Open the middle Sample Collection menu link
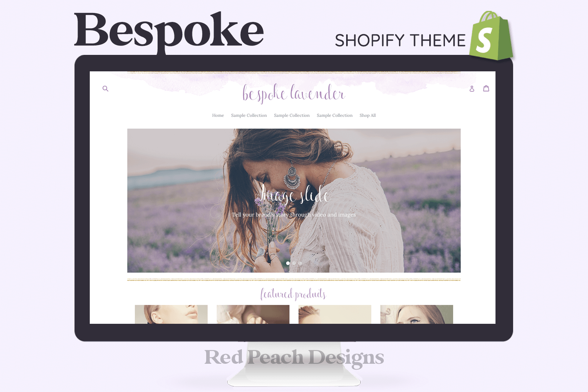Image resolution: width=588 pixels, height=392 pixels. [x=292, y=115]
